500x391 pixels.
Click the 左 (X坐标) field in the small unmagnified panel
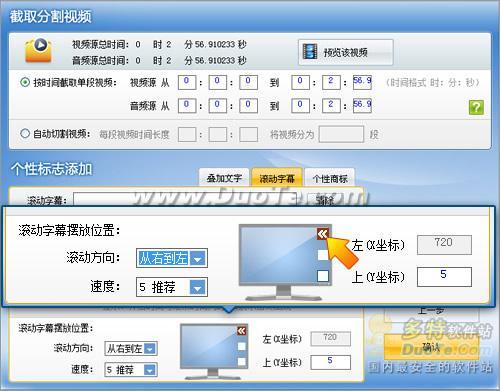331,339
